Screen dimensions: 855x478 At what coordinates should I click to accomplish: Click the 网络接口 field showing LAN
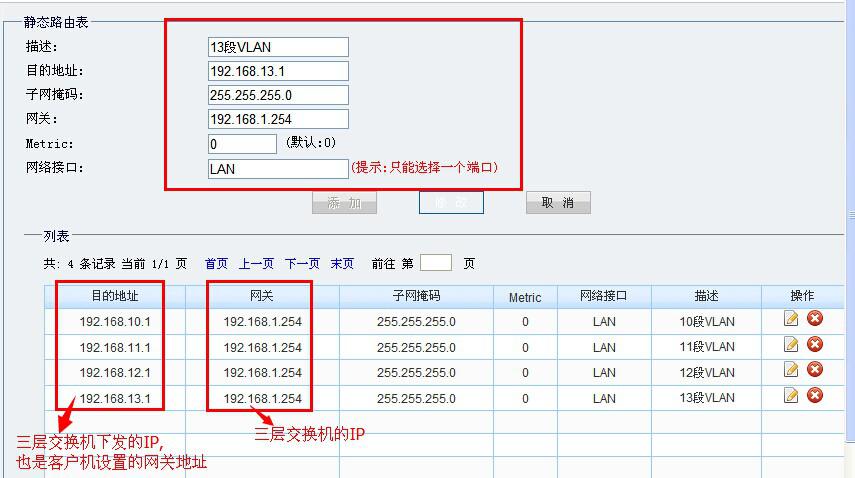coord(278,168)
